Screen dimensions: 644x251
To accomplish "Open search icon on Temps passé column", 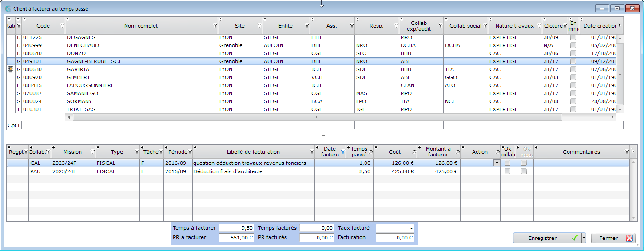I will (370, 152).
